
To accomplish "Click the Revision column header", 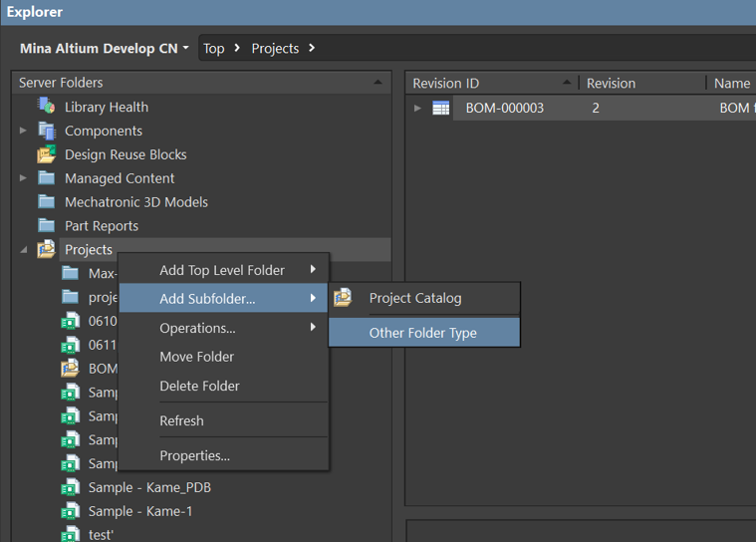I will click(x=642, y=83).
